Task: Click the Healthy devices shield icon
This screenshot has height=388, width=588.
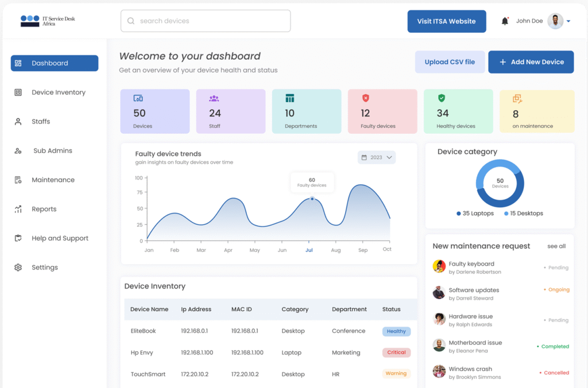Action: click(442, 98)
